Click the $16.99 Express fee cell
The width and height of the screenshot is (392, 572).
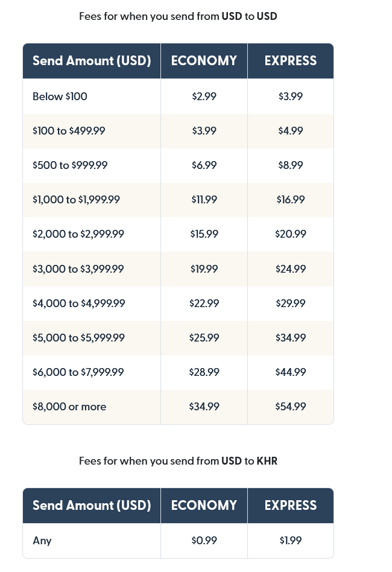pos(291,200)
